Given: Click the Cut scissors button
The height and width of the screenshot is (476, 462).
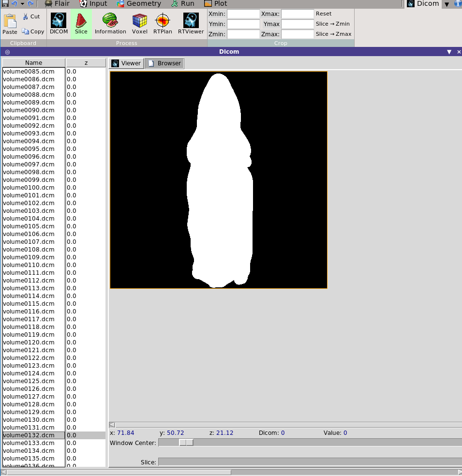Looking at the screenshot, I should click(31, 17).
